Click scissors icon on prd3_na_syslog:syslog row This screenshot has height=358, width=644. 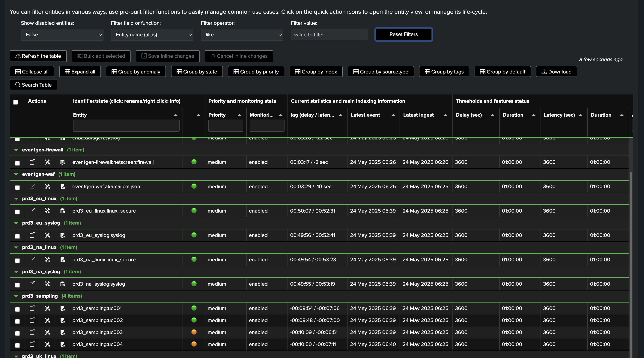pos(47,284)
